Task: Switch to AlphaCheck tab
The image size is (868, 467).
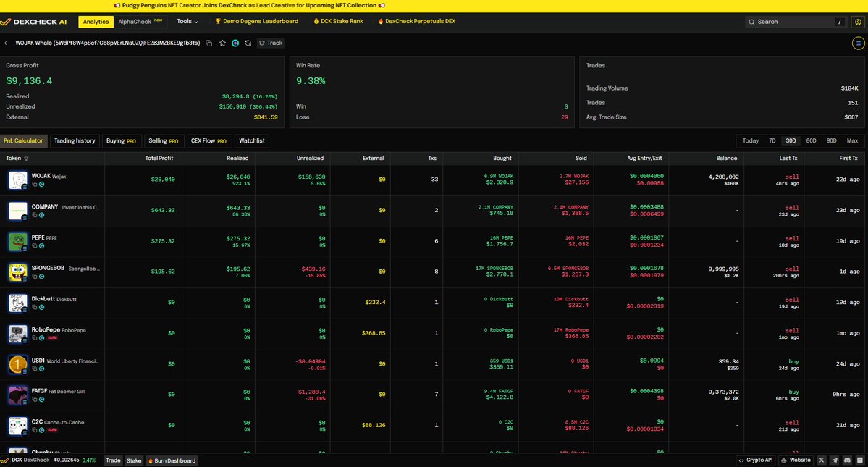Action: coord(140,22)
